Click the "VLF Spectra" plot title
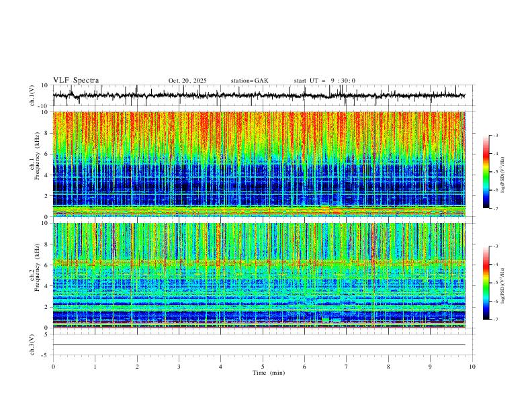Image resolution: width=532 pixels, height=411 pixels. pos(76,81)
